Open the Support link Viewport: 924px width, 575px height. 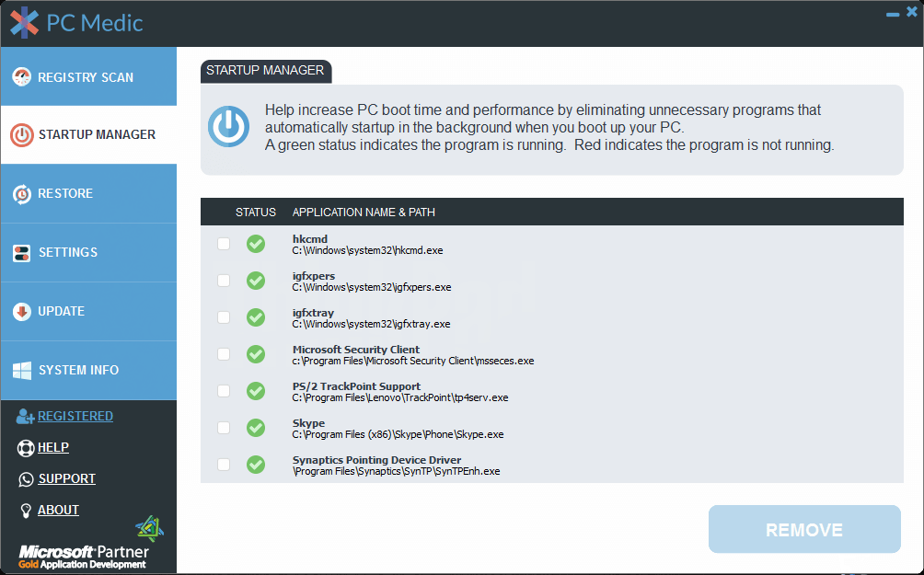click(x=66, y=479)
